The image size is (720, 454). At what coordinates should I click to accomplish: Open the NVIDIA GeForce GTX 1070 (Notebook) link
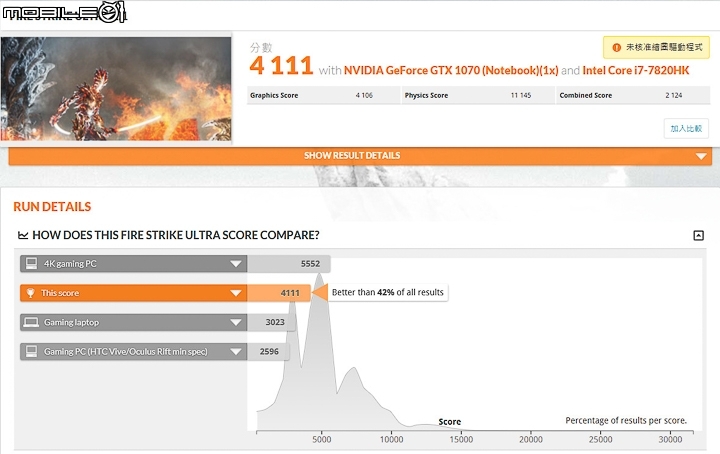[451, 70]
